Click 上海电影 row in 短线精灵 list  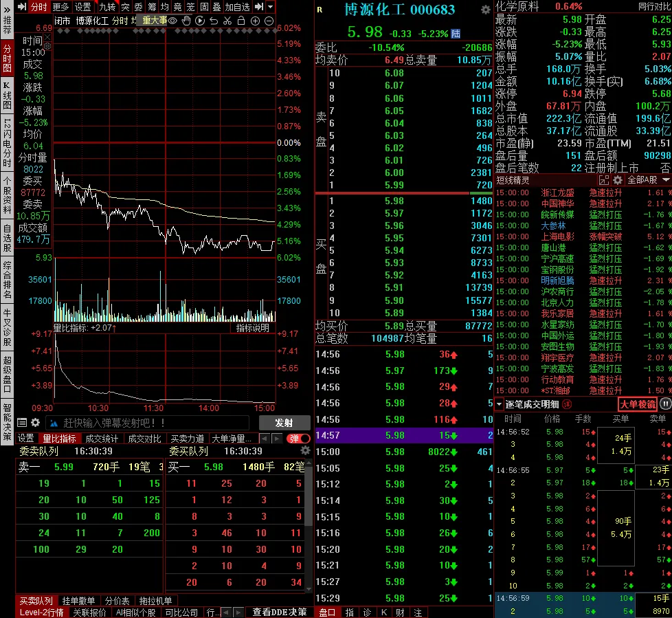(x=583, y=236)
